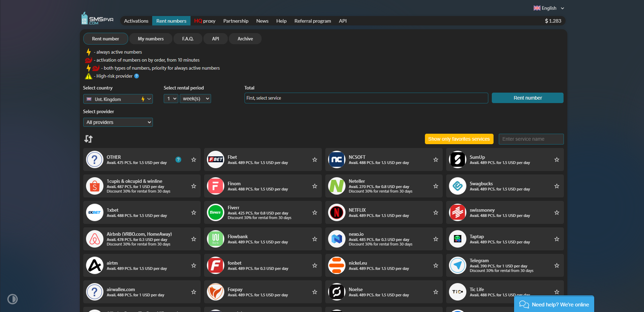Favorite the NETFLIX service star
644x312 pixels.
point(436,212)
